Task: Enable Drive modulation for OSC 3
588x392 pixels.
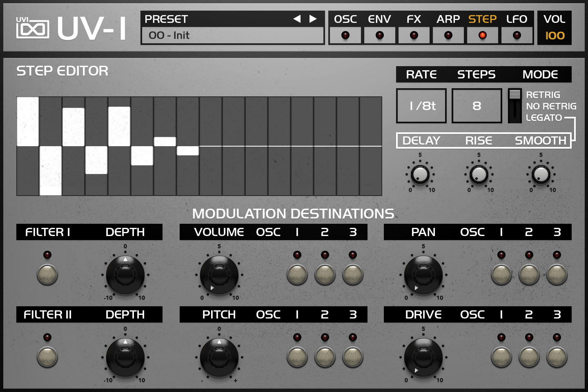Action: 557,357
